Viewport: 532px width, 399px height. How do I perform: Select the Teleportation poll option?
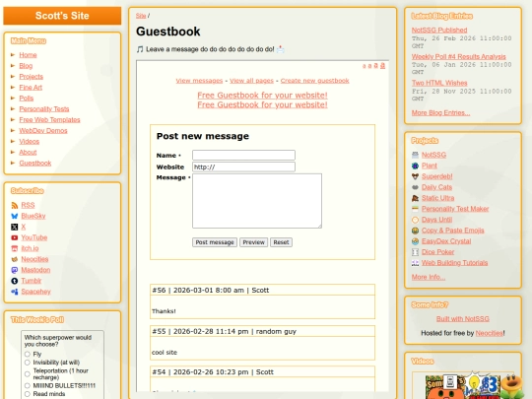pyautogui.click(x=28, y=374)
